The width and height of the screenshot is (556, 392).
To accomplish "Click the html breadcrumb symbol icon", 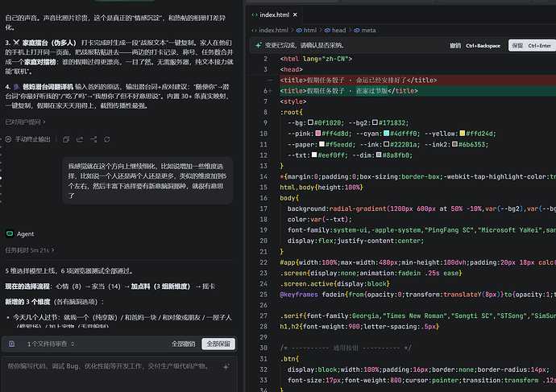I will pos(299,31).
